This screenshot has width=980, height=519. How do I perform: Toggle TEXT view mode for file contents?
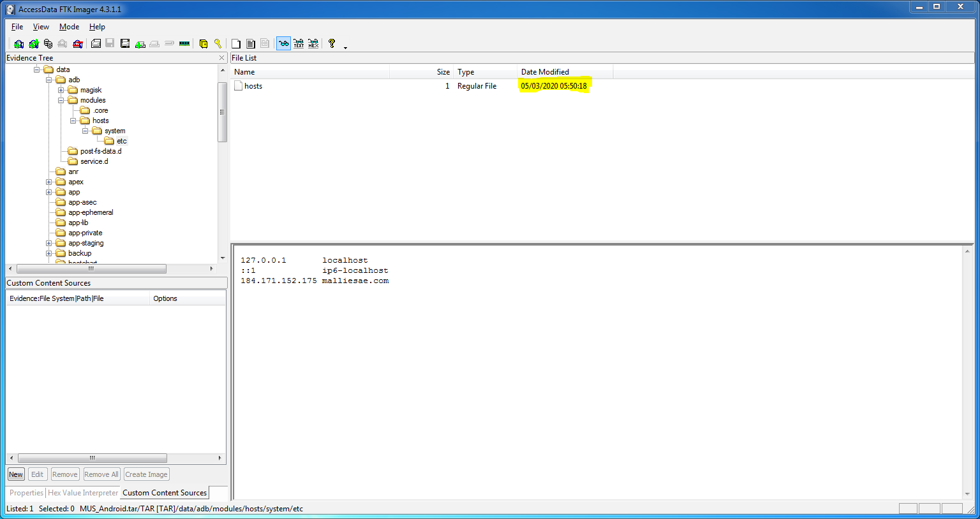[299, 44]
